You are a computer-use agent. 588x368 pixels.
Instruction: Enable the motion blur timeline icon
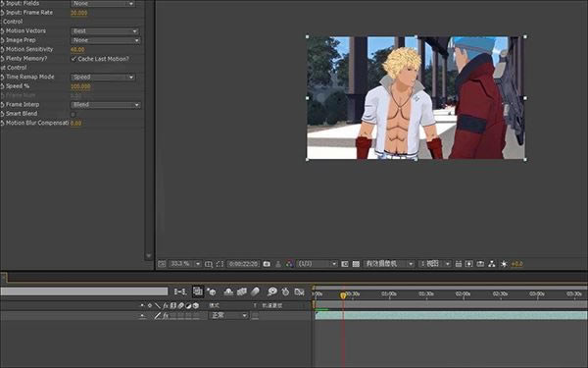255,291
